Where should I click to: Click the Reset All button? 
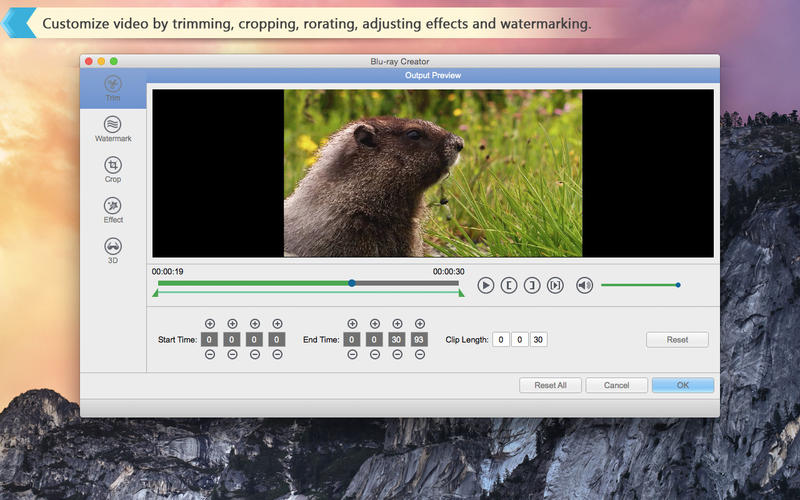coord(550,385)
